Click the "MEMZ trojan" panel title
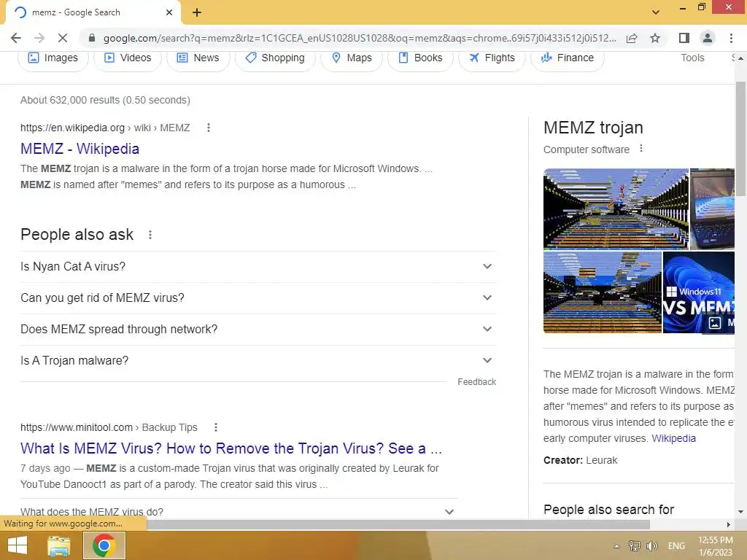 [x=593, y=128]
